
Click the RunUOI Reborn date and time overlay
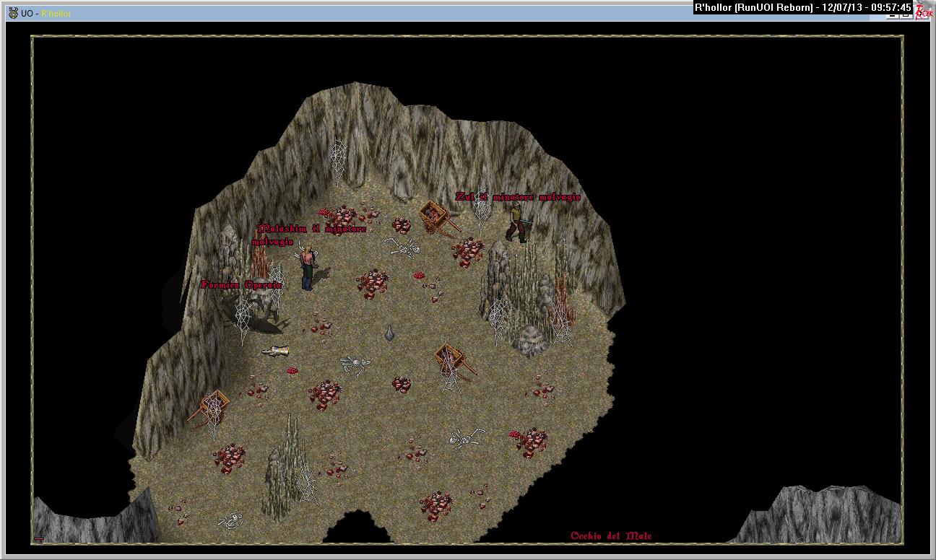802,8
